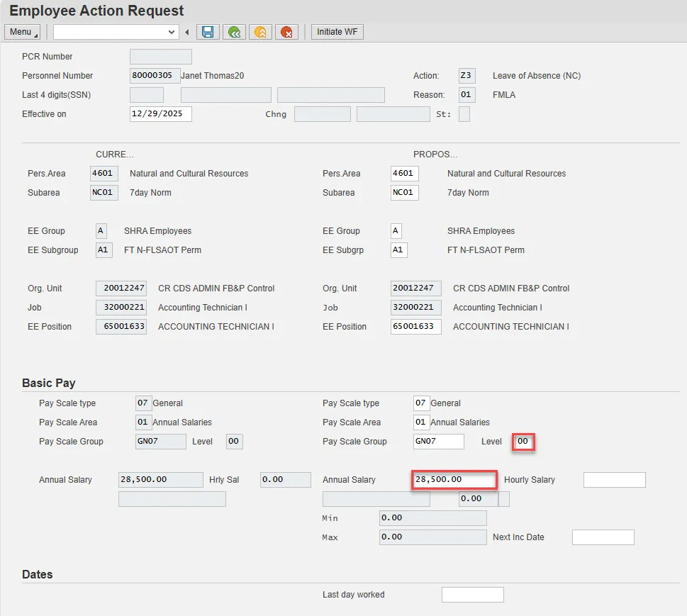Click the orange Exit icon
This screenshot has height=616, width=687.
(260, 32)
